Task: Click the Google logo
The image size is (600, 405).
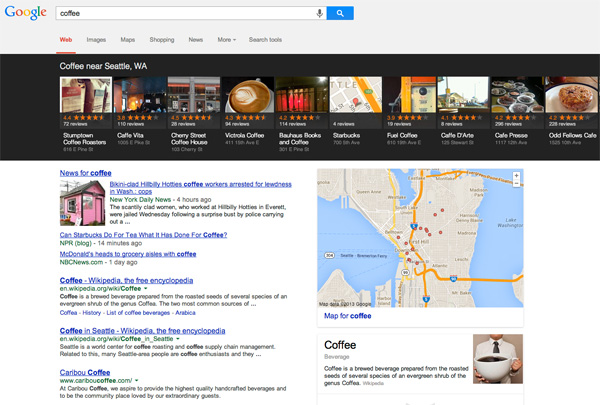Action: click(25, 13)
